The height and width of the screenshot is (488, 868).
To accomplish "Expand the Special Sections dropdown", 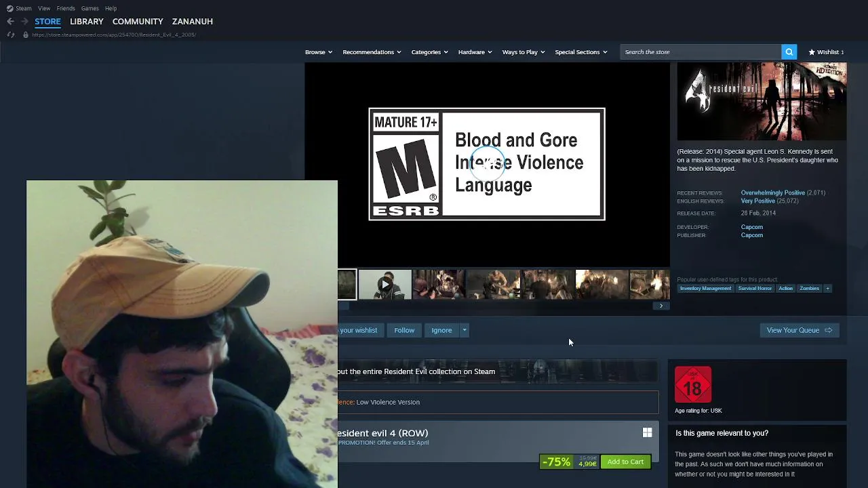I will 580,52.
